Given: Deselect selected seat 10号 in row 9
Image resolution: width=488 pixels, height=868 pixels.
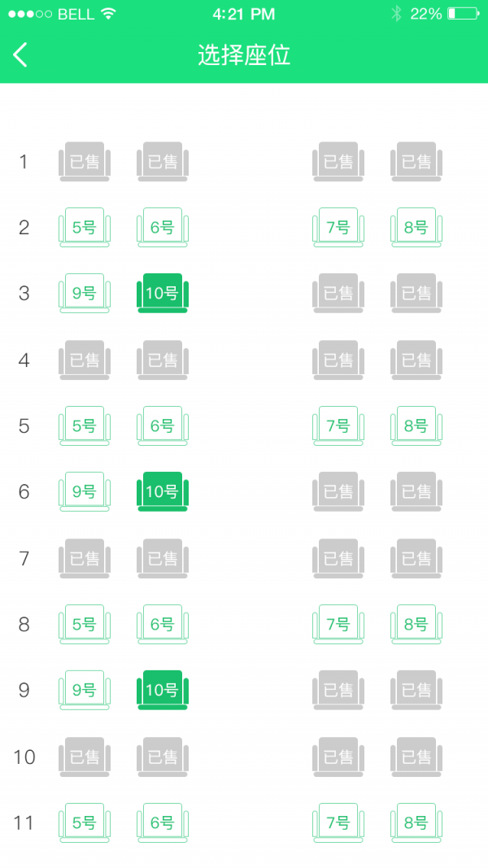Looking at the screenshot, I should click(x=163, y=690).
